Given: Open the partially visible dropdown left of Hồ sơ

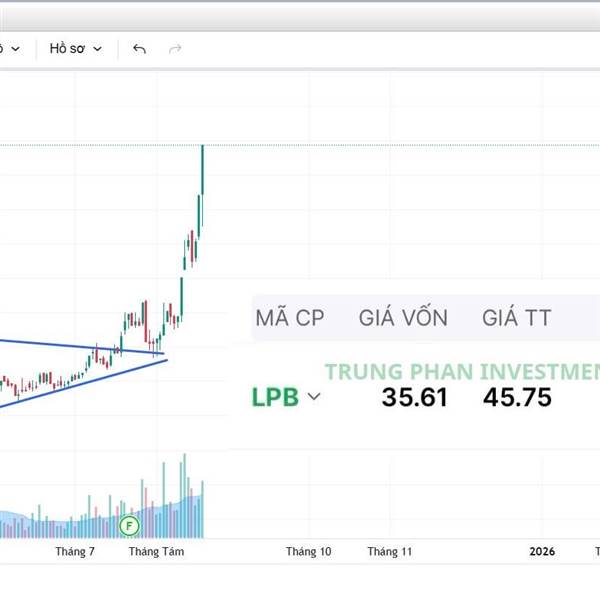Looking at the screenshot, I should pyautogui.click(x=10, y=49).
